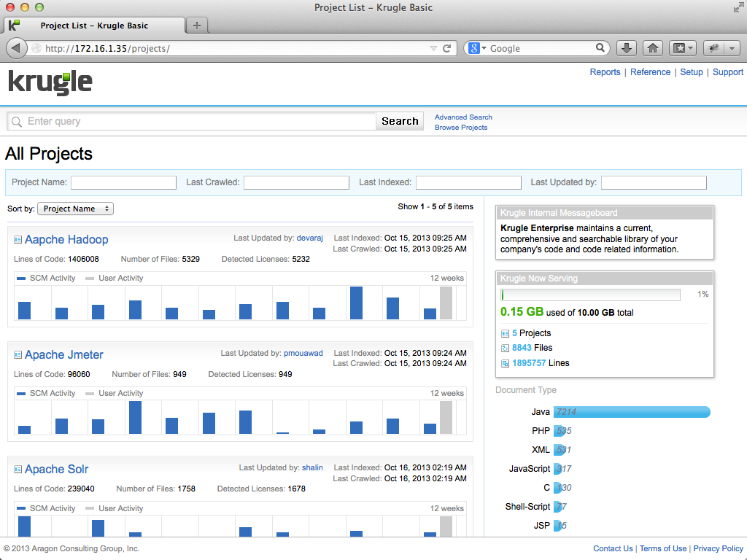Go back with the browser back arrow

click(16, 48)
